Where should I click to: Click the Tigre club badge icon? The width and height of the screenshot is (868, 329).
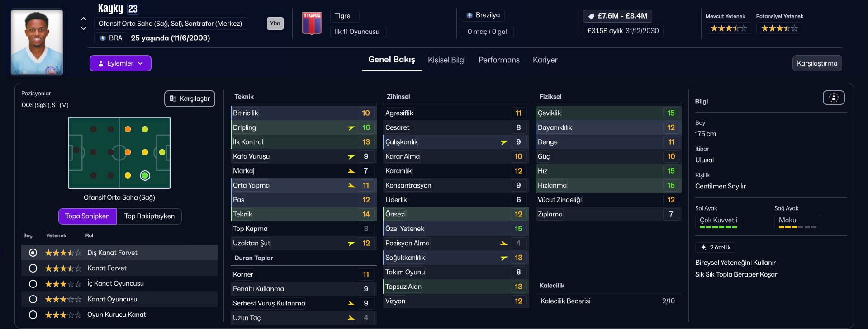click(312, 23)
